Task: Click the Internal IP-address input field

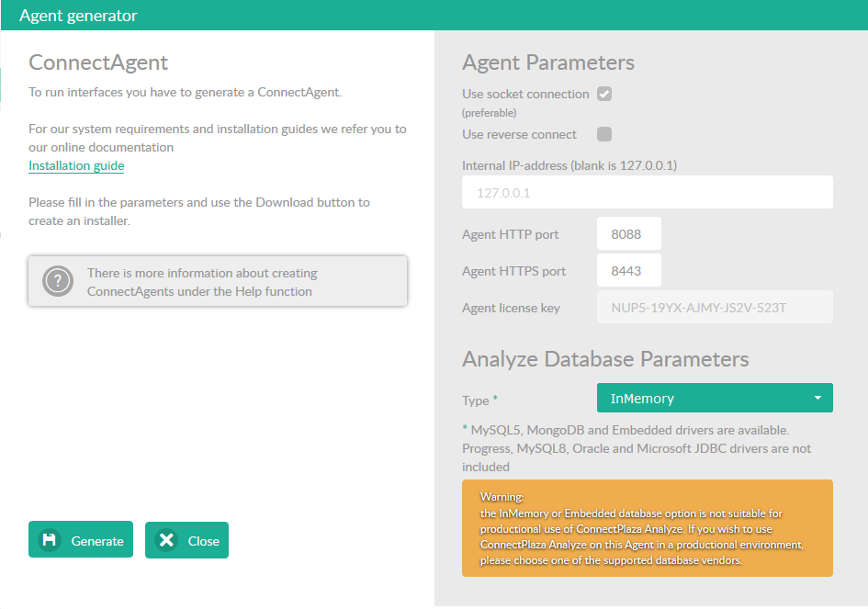Action: coord(647,193)
